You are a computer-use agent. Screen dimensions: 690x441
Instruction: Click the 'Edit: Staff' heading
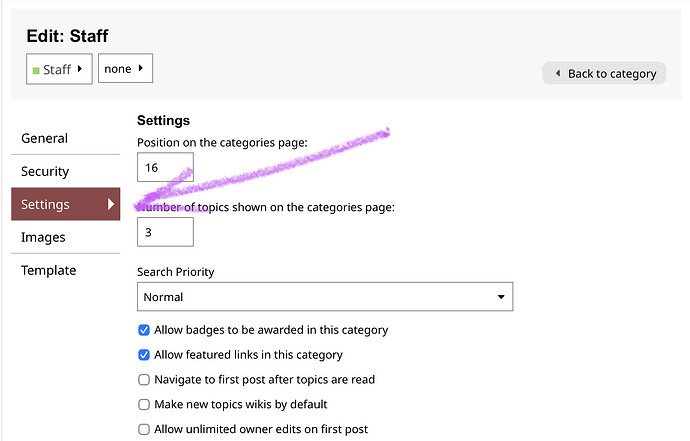[67, 36]
